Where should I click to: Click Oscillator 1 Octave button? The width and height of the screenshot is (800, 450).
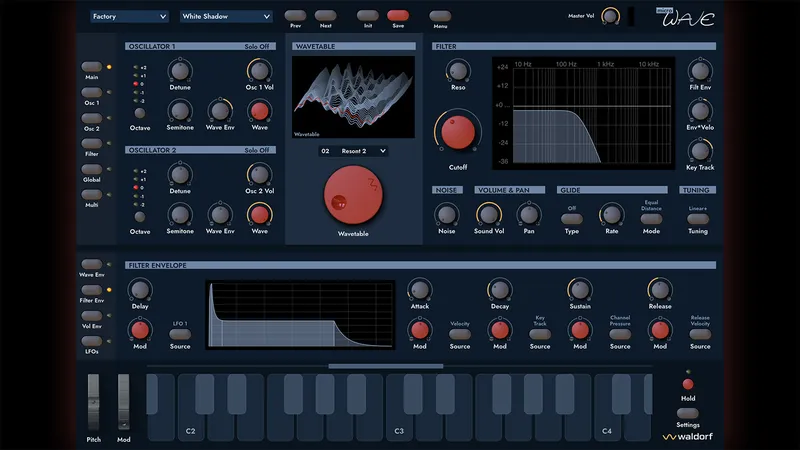tap(140, 113)
